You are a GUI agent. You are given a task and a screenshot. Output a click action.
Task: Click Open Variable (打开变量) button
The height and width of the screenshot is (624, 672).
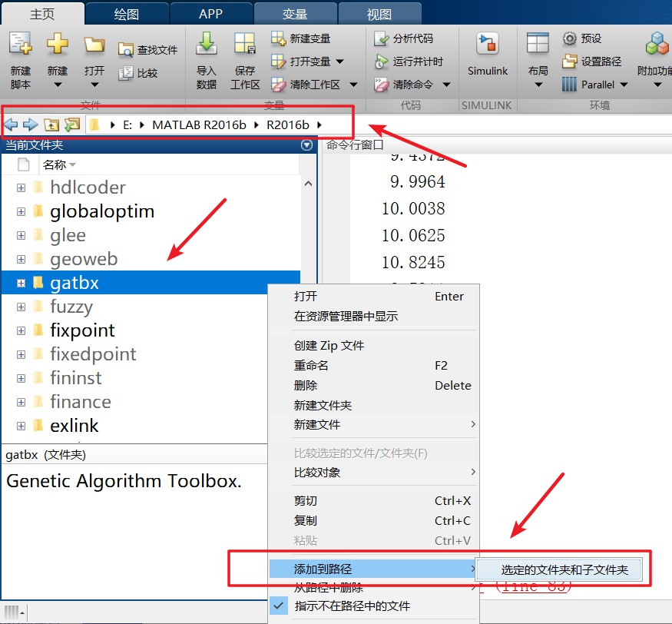pyautogui.click(x=300, y=61)
